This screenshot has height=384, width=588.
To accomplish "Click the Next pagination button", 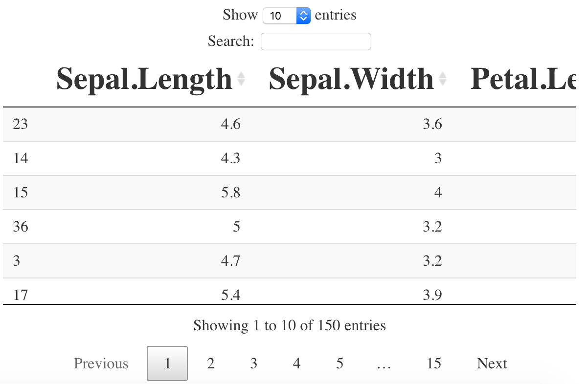I will [x=492, y=363].
